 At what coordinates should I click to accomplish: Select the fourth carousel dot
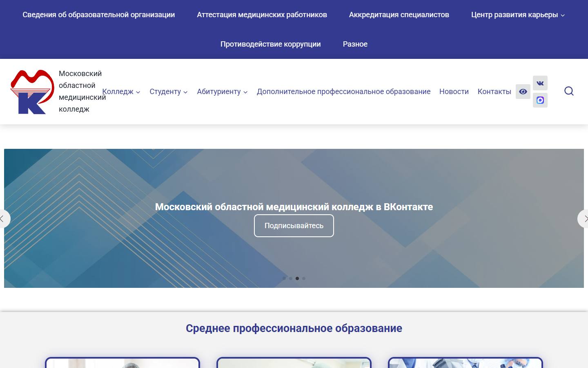coord(304,278)
